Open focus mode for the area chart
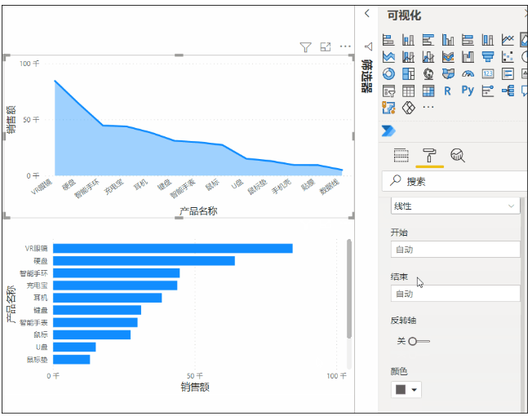Viewport: 532px width, 416px height. 326,46
